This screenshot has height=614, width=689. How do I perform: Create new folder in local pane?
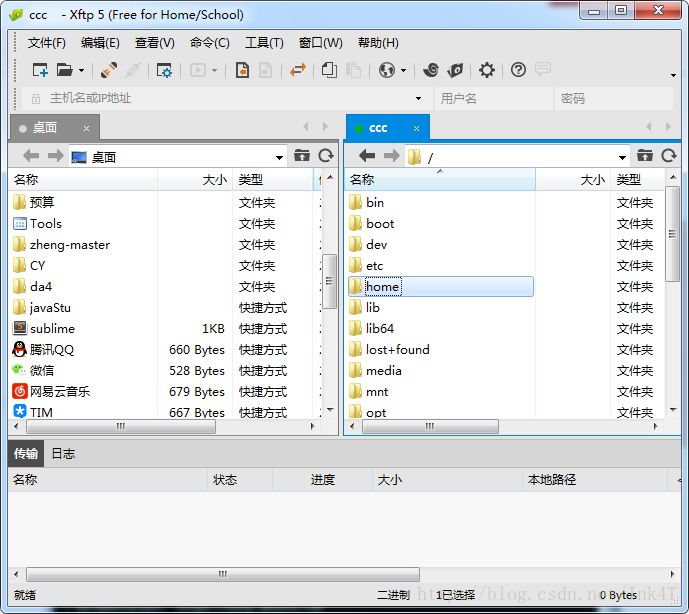[303, 156]
